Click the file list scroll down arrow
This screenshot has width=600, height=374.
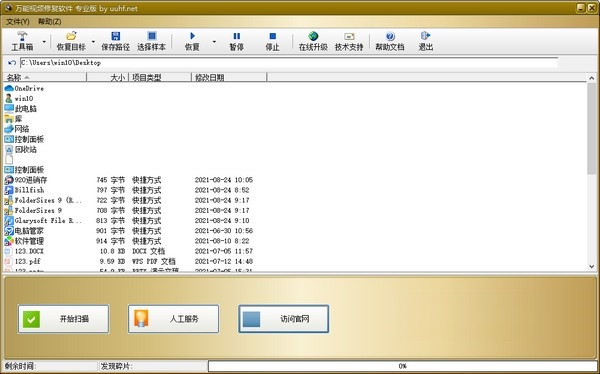592,266
